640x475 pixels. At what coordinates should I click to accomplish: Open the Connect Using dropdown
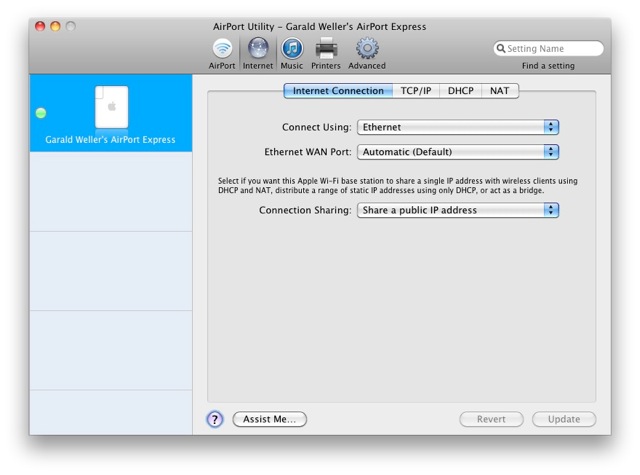click(x=458, y=127)
